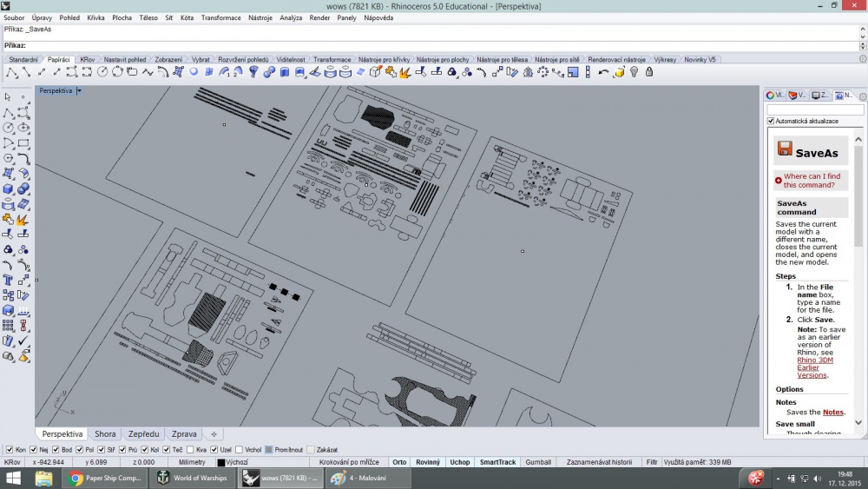The height and width of the screenshot is (489, 868).
Task: Open the Rhino 3DM Earlier Versions link
Action: click(815, 367)
